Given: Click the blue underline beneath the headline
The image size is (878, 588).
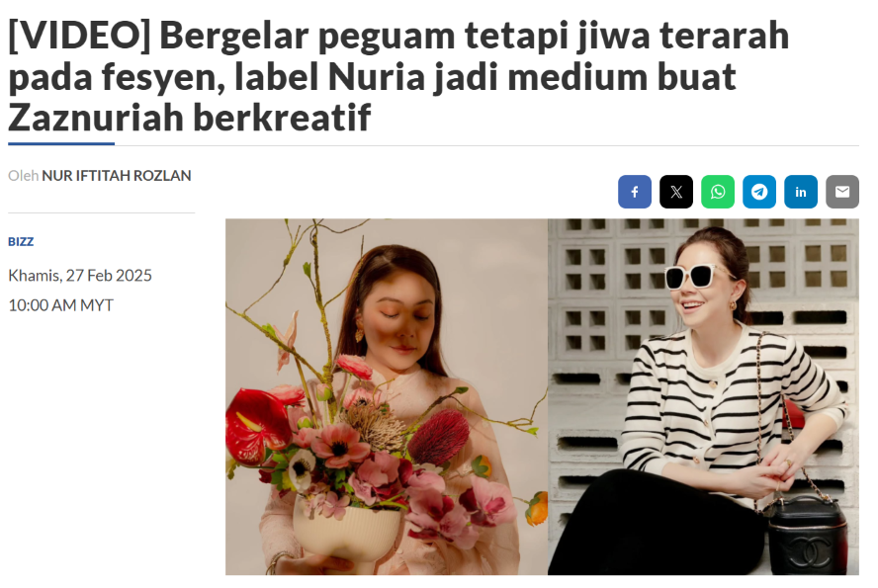Looking at the screenshot, I should click(x=61, y=144).
